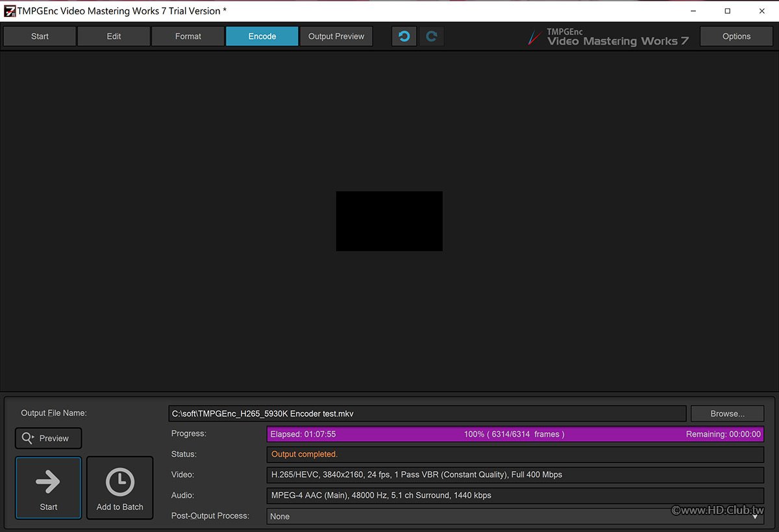The height and width of the screenshot is (532, 779).
Task: Click the Add to Batch clock button
Action: tap(120, 488)
